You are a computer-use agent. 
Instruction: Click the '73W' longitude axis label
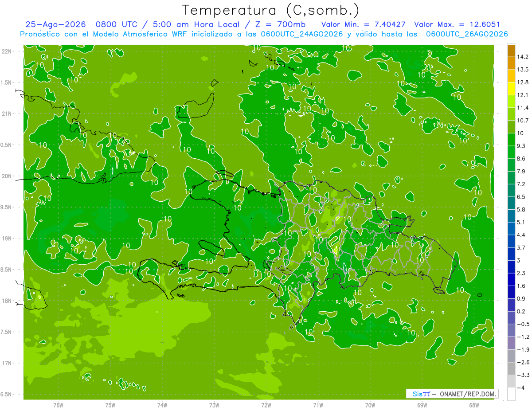(x=214, y=406)
